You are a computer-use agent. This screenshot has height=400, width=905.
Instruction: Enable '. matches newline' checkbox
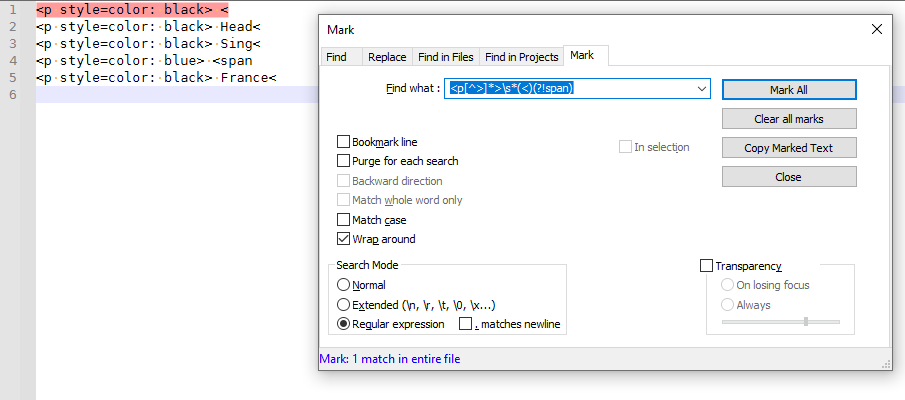coord(465,324)
